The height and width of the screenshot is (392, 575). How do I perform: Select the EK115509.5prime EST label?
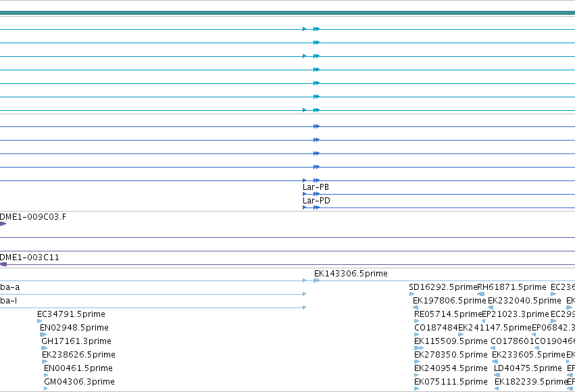click(451, 341)
